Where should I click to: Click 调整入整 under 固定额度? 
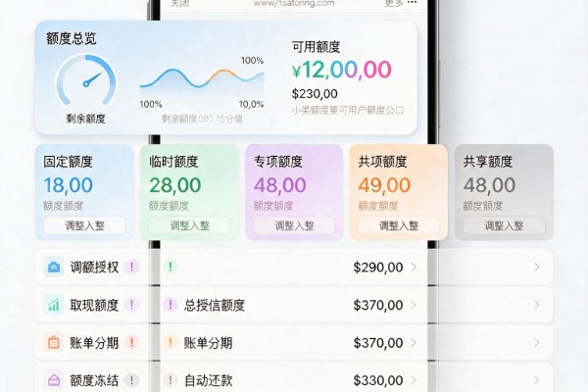click(84, 225)
